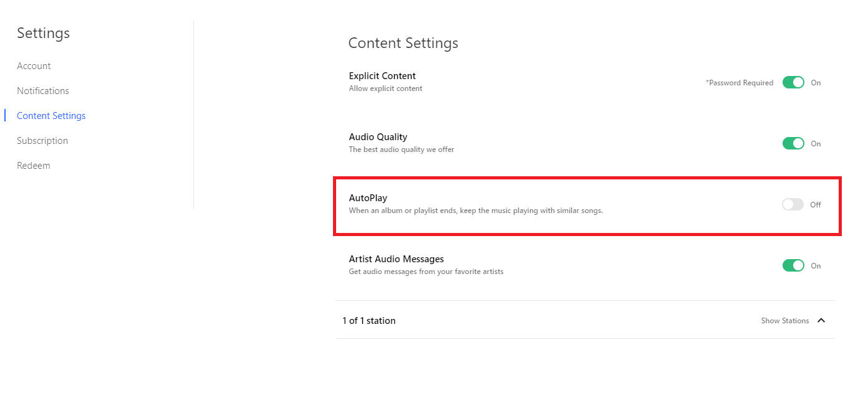Click the Content Settings page heading
The image size is (868, 408).
(x=403, y=43)
